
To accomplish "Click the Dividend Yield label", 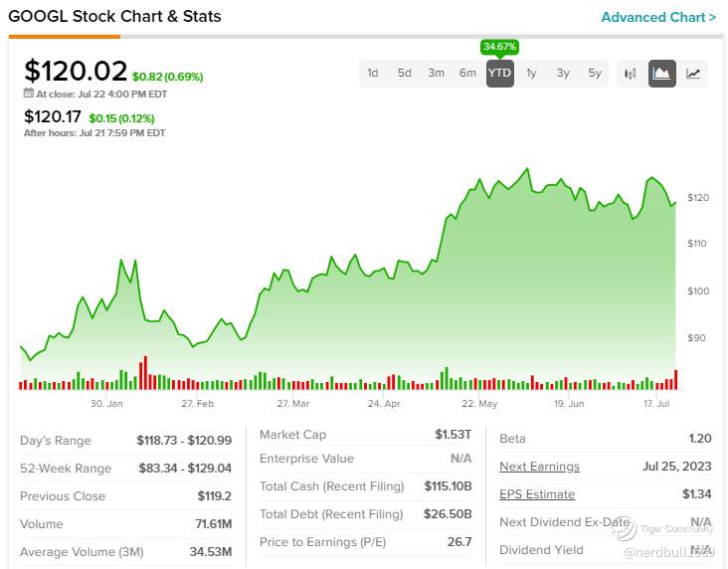I will (x=541, y=550).
